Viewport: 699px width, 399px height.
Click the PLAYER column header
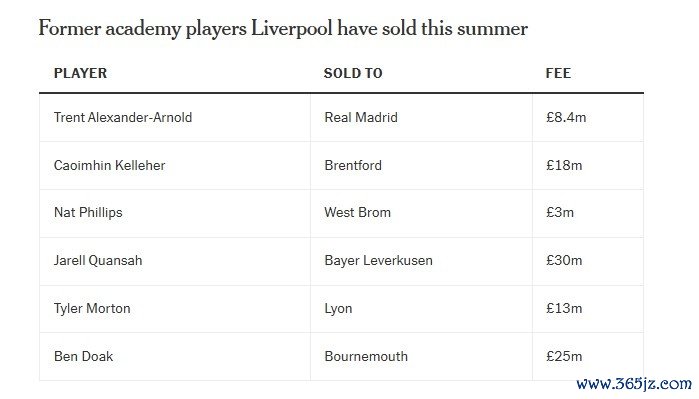coord(80,73)
